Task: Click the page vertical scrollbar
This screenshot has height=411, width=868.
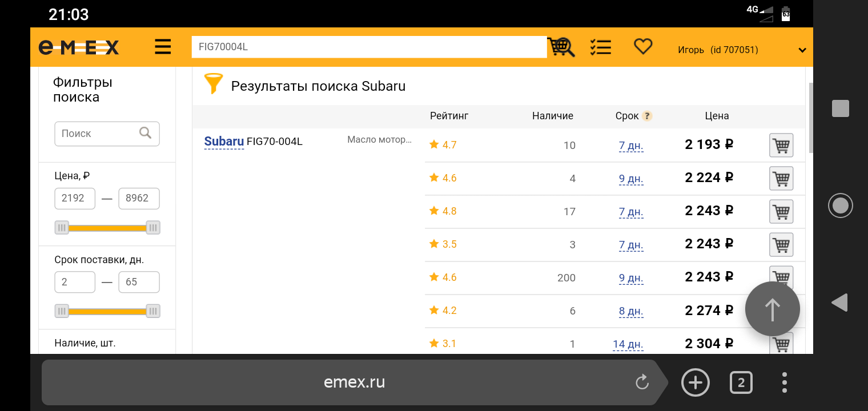Action: [811, 118]
